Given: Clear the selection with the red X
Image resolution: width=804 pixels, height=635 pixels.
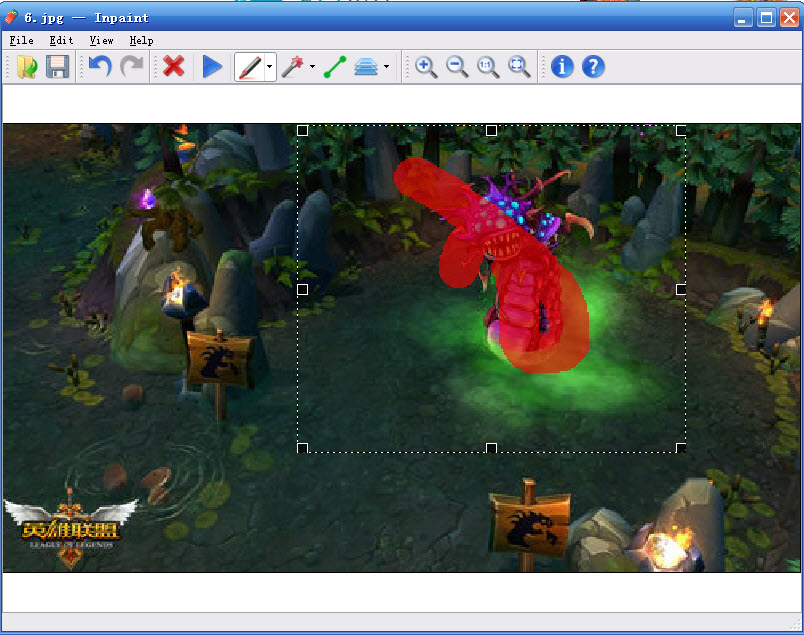Looking at the screenshot, I should [174, 67].
